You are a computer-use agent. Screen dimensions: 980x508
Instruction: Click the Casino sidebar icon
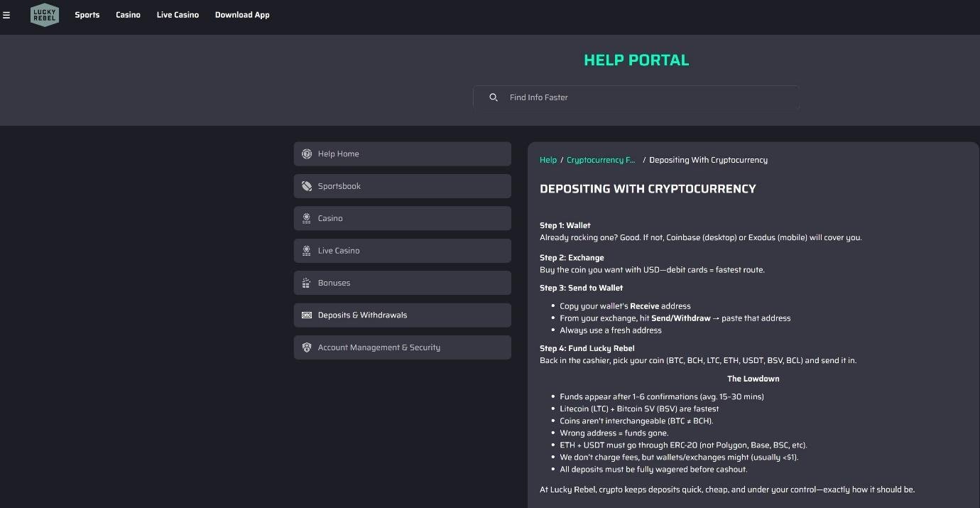click(x=307, y=219)
